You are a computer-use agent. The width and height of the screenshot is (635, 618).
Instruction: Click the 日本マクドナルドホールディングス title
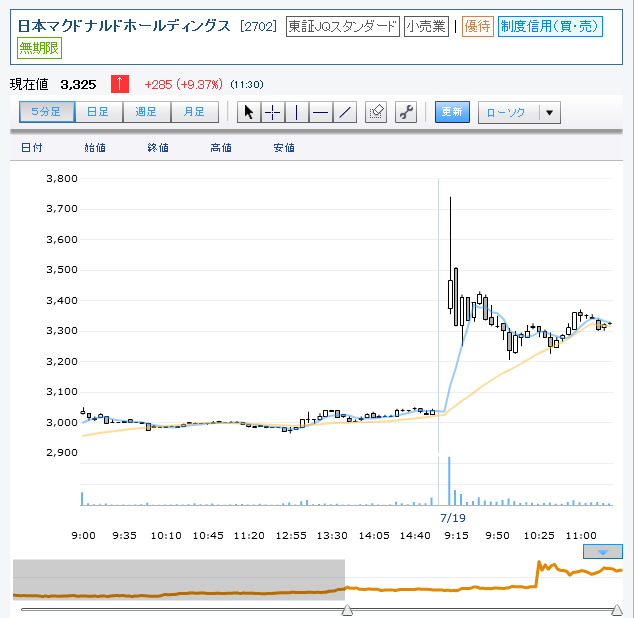coord(124,26)
